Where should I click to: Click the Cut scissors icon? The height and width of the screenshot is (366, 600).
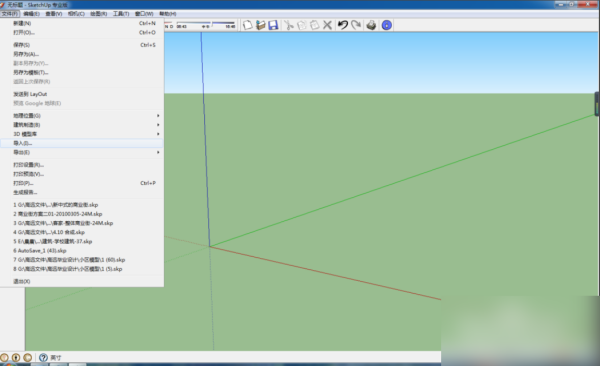point(289,25)
